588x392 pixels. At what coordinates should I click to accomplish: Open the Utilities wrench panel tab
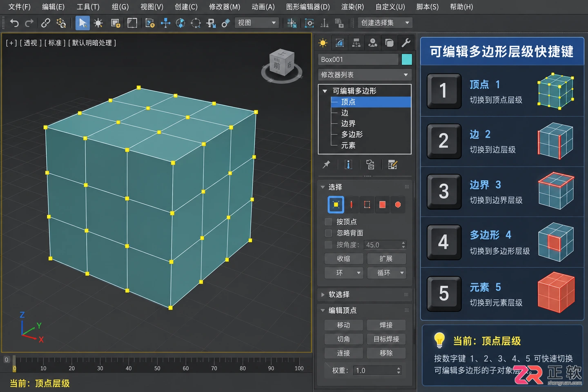click(405, 43)
